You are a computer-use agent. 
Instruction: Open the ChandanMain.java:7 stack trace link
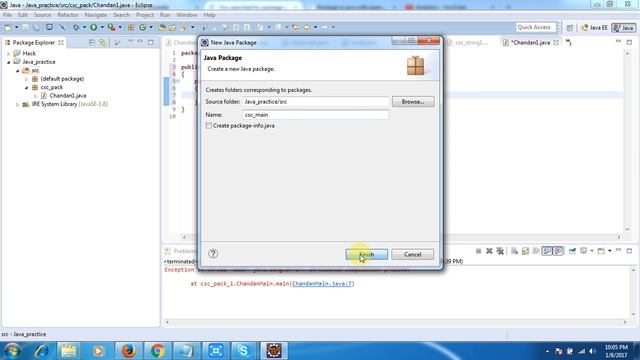tap(322, 284)
